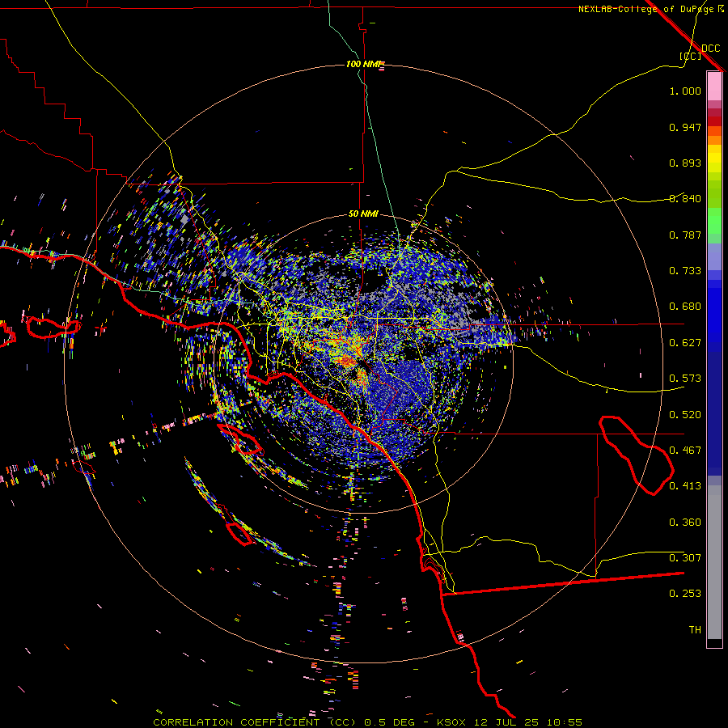Click the 0.413 scale value
Viewport: 728px width, 728px height.
(685, 486)
